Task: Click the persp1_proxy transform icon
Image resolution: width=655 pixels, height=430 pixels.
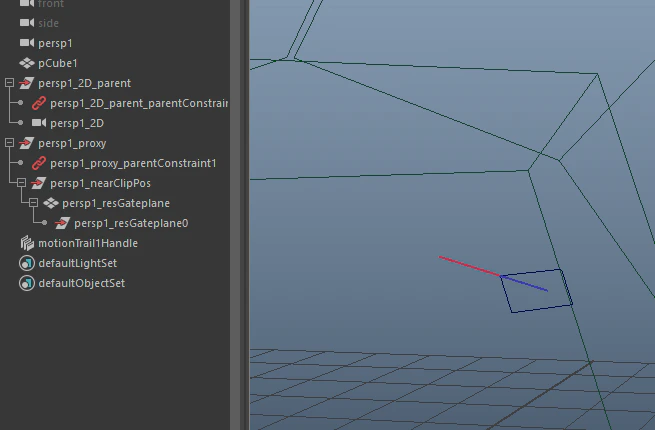Action: tap(27, 143)
